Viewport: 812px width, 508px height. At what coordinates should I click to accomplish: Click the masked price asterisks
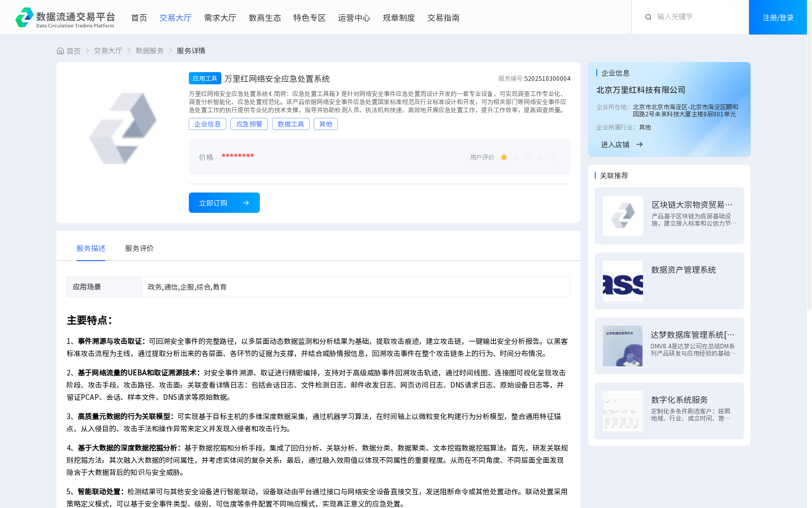coord(238,156)
